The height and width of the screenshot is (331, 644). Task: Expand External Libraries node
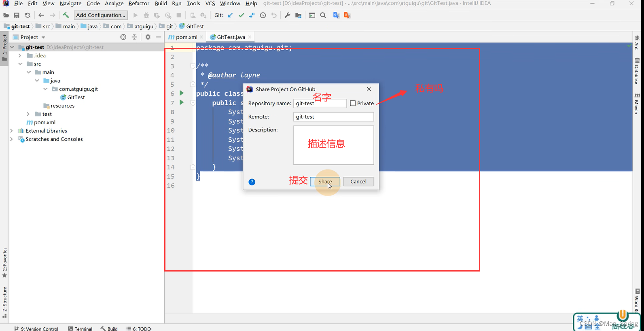pos(11,131)
